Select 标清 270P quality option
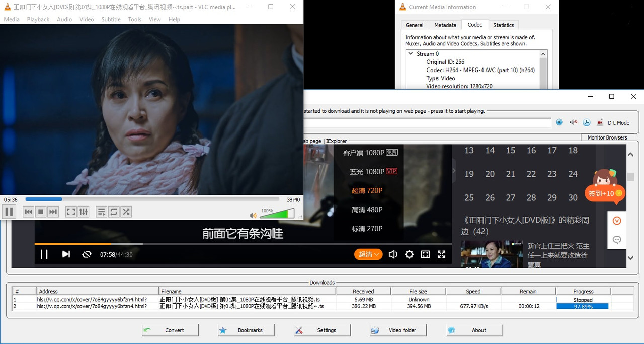644x344 pixels. click(367, 229)
